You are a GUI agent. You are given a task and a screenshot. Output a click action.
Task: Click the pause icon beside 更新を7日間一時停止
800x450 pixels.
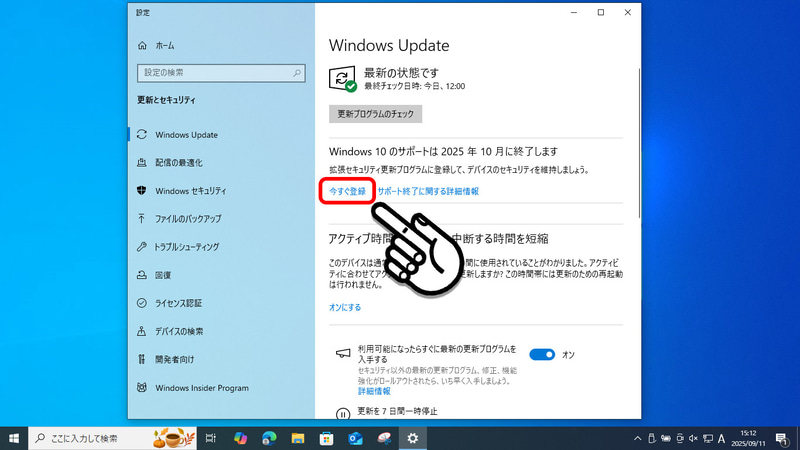pyautogui.click(x=343, y=414)
